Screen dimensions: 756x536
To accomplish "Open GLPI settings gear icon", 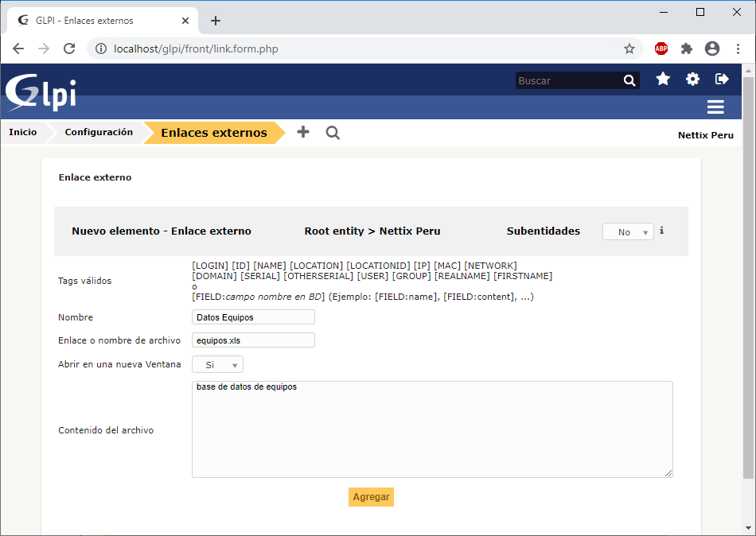I will coord(693,80).
